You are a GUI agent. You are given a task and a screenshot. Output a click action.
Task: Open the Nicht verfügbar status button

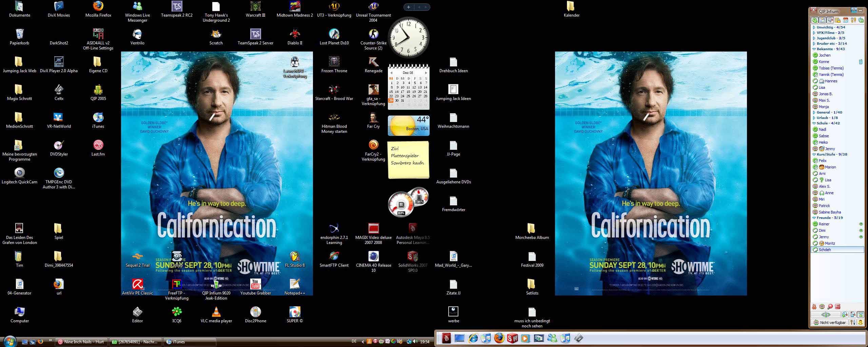[830, 323]
